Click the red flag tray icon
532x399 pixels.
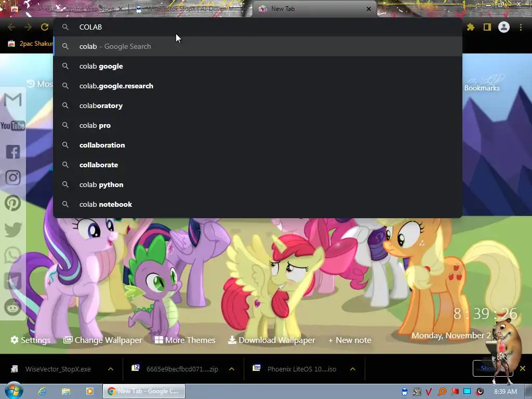pyautogui.click(x=455, y=392)
